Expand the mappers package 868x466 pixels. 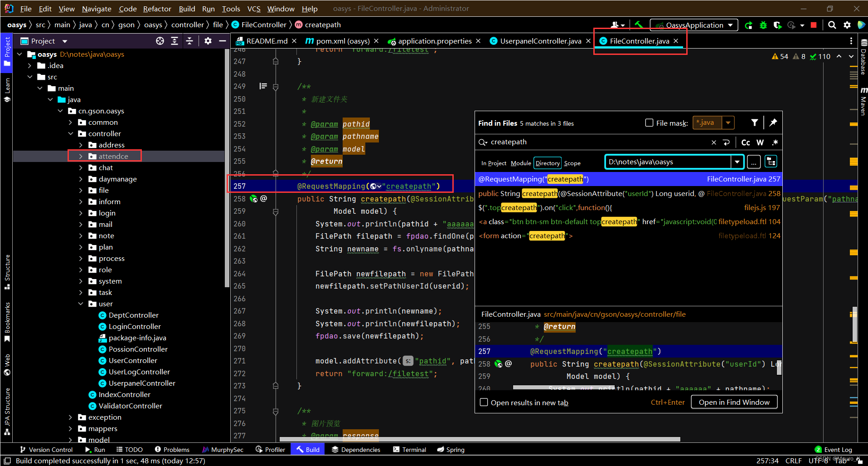tap(71, 428)
